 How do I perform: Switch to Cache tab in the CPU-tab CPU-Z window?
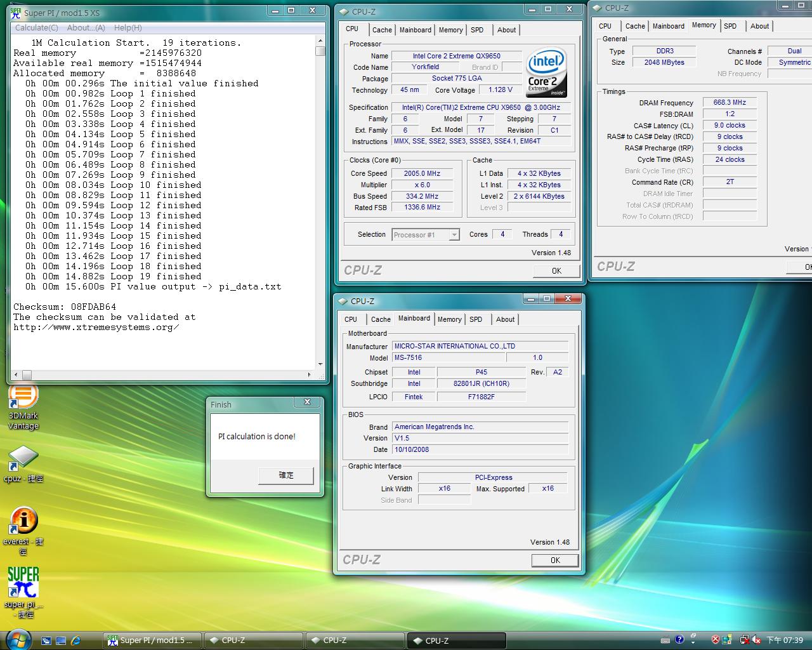[382, 30]
